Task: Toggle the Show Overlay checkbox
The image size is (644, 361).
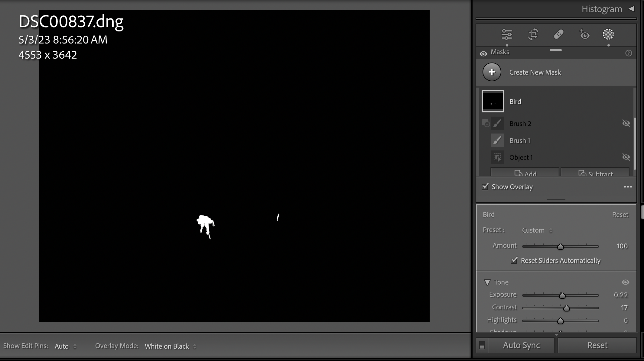Action: coord(486,186)
